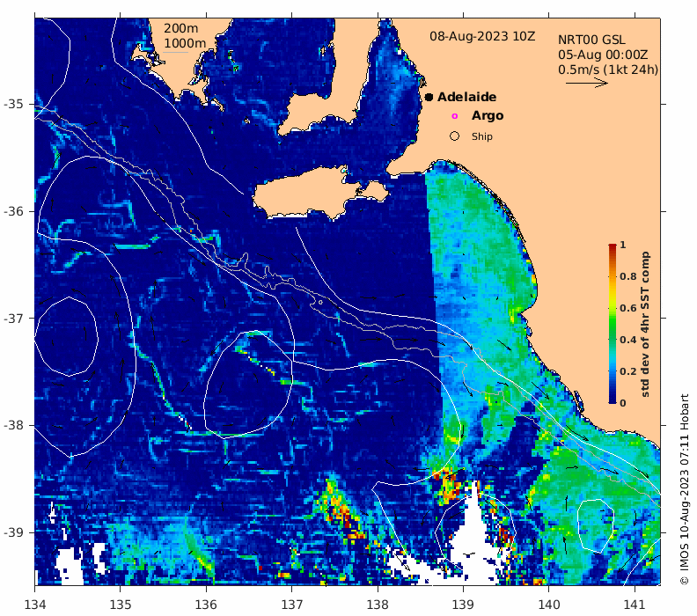Click inside the small closed contour near 134.4E, 37.2S

pos(67,336)
